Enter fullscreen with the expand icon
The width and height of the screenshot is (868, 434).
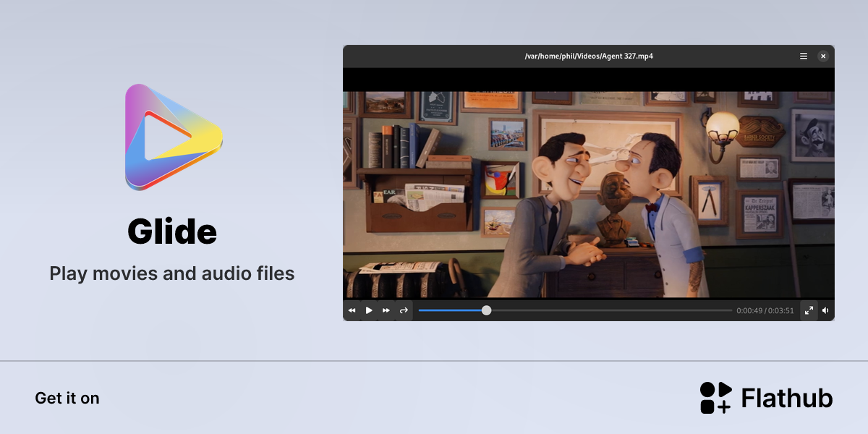click(809, 310)
